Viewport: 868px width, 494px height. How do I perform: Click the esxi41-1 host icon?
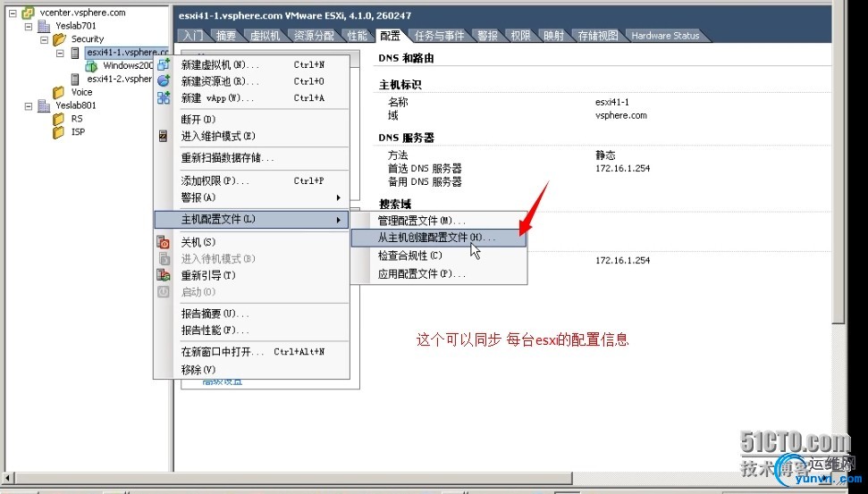point(75,53)
